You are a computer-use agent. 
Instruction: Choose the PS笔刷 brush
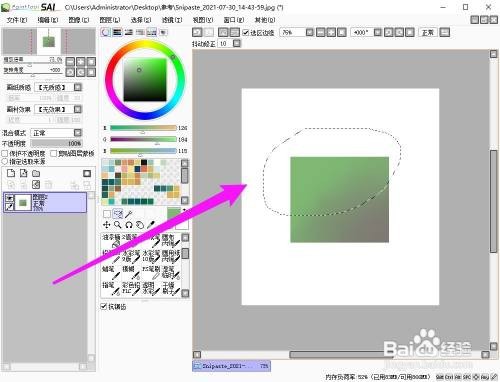(x=151, y=272)
